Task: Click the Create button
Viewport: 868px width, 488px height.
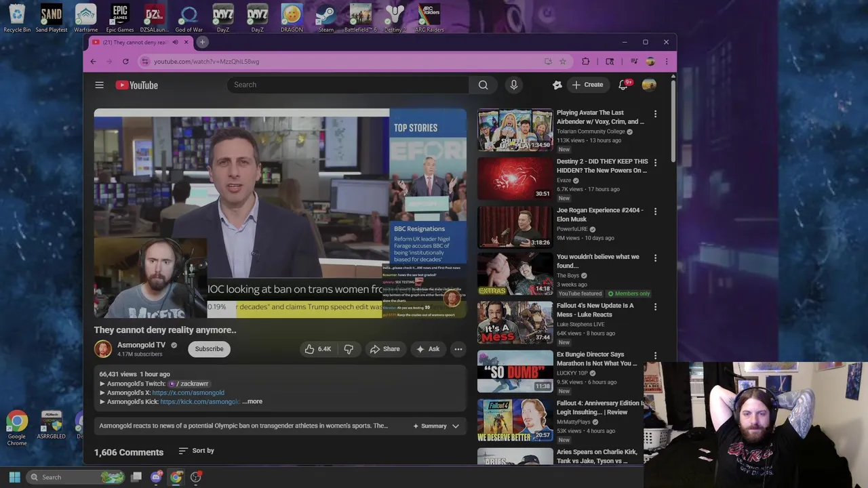Action: click(x=587, y=85)
